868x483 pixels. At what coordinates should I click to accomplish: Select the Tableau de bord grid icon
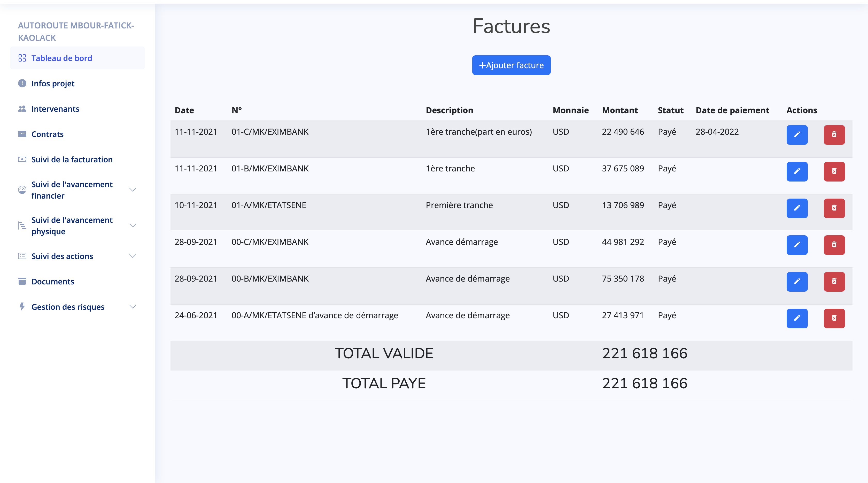click(22, 58)
